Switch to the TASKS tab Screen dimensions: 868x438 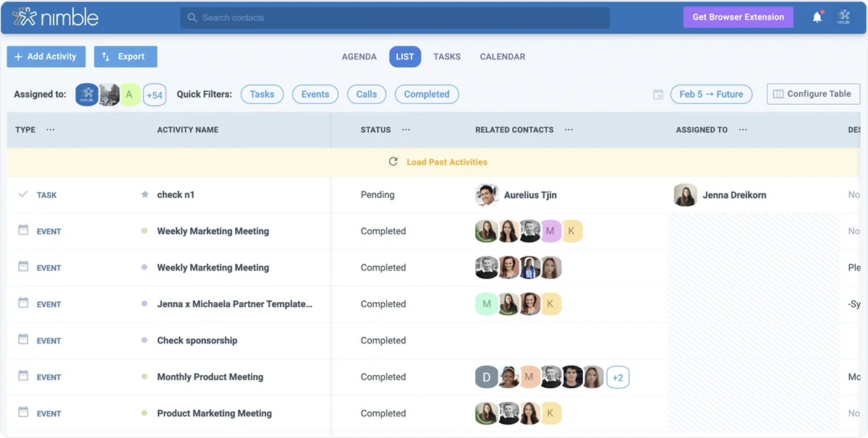[447, 56]
